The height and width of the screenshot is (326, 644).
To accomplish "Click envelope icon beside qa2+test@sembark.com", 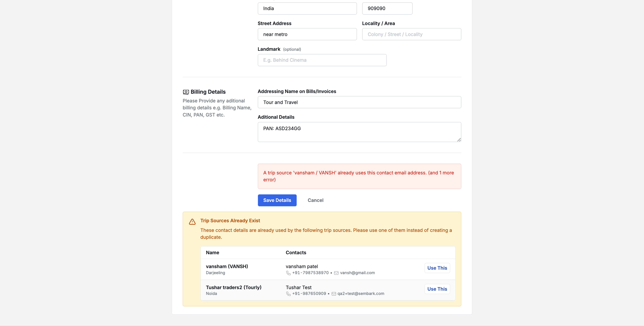I will (334, 294).
